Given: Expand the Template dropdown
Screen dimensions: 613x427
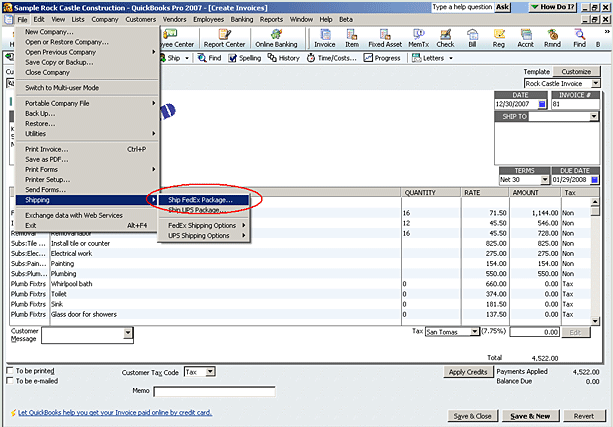Looking at the screenshot, I should pyautogui.click(x=595, y=83).
